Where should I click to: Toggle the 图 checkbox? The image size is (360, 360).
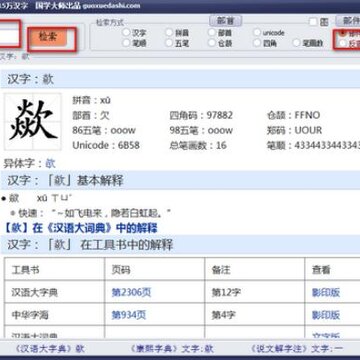[313, 22]
